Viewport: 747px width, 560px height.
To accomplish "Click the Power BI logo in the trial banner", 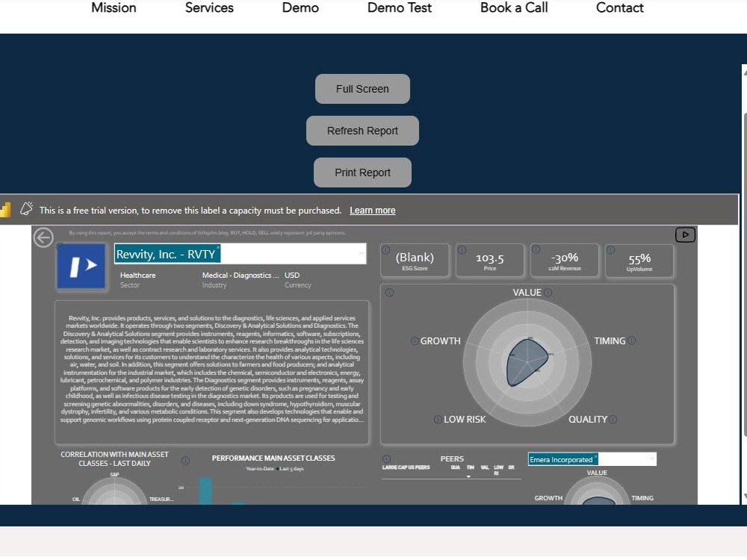I will pos(5,210).
